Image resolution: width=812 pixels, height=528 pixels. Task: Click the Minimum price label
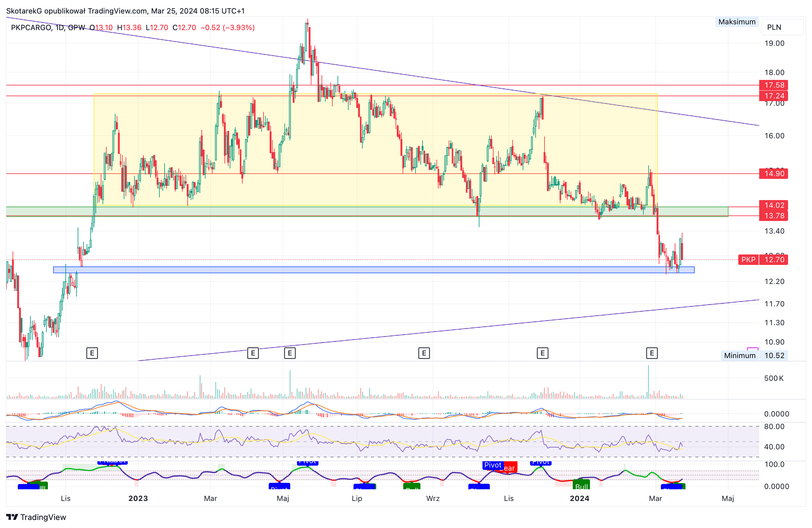740,356
